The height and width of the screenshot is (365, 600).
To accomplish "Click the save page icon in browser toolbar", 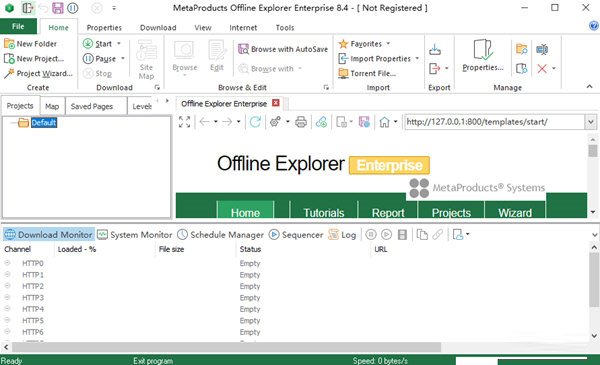I will [364, 122].
